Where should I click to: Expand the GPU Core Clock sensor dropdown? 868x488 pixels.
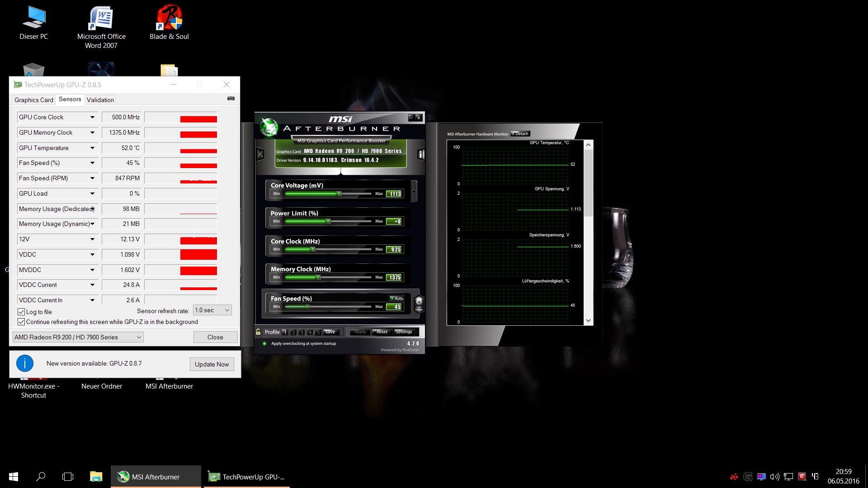92,117
